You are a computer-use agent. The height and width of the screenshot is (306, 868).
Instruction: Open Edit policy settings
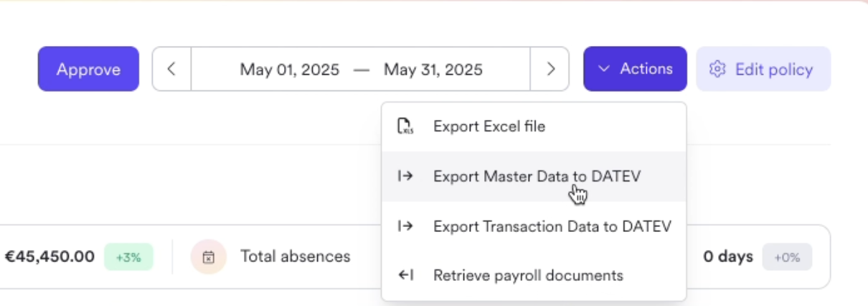click(763, 69)
